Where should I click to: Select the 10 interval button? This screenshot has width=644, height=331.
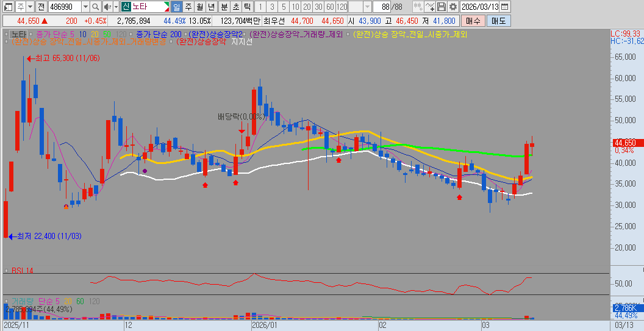pyautogui.click(x=295, y=7)
